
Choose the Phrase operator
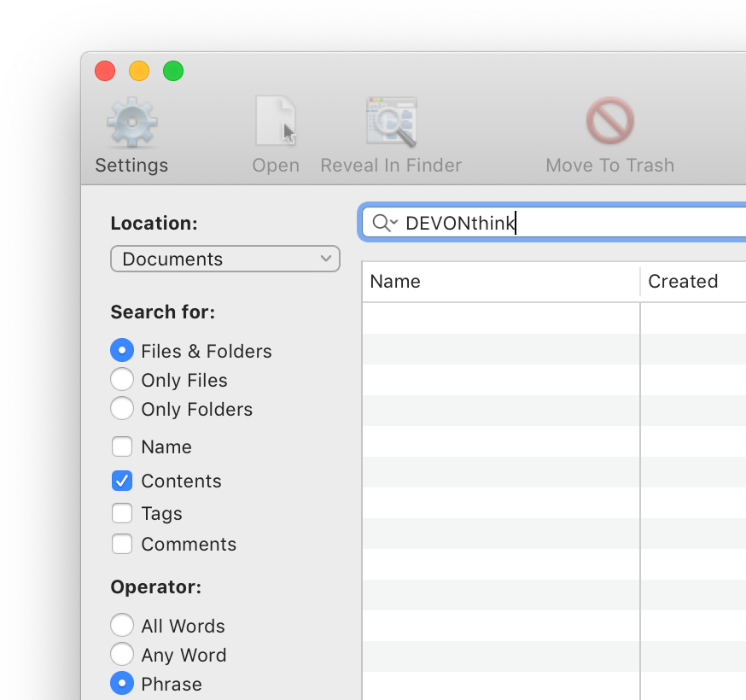point(122,683)
